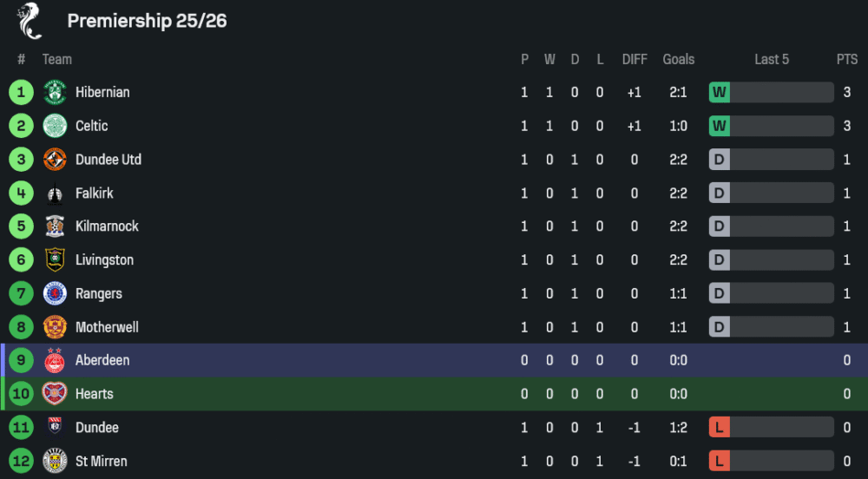
Task: Click the DIFF column header
Action: click(x=635, y=59)
